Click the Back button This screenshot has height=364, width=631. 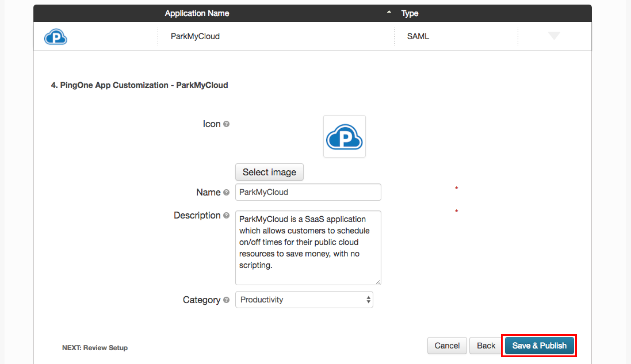tap(486, 346)
